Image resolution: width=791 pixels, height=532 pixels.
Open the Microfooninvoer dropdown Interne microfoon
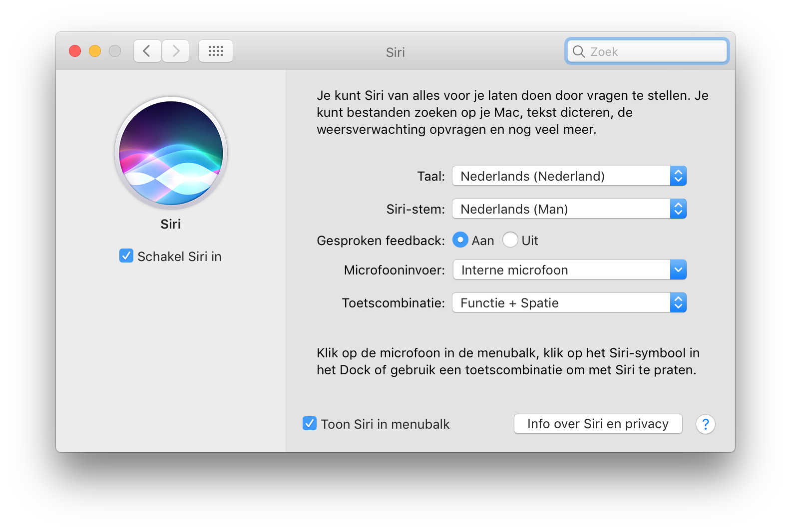click(569, 270)
